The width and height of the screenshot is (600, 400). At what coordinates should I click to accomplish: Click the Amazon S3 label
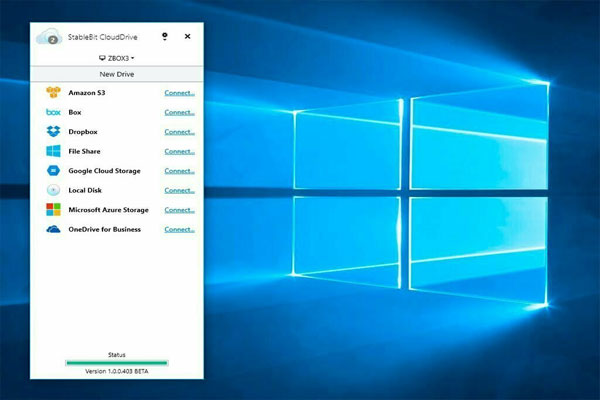[x=86, y=93]
